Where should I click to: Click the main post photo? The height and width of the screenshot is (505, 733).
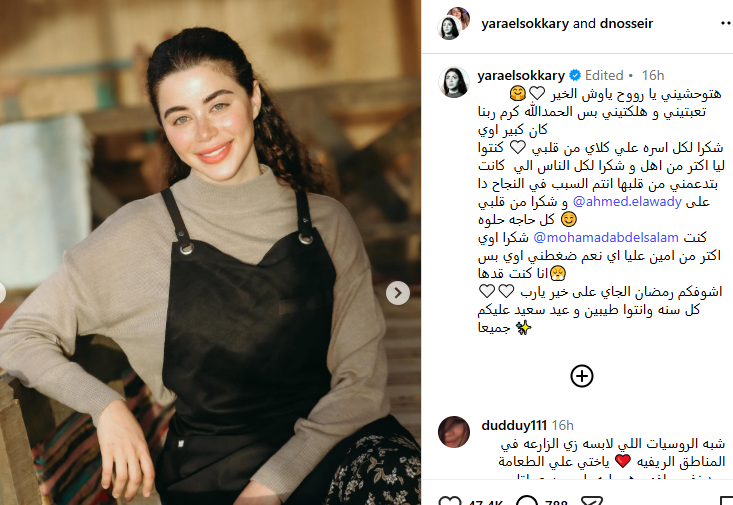click(210, 252)
